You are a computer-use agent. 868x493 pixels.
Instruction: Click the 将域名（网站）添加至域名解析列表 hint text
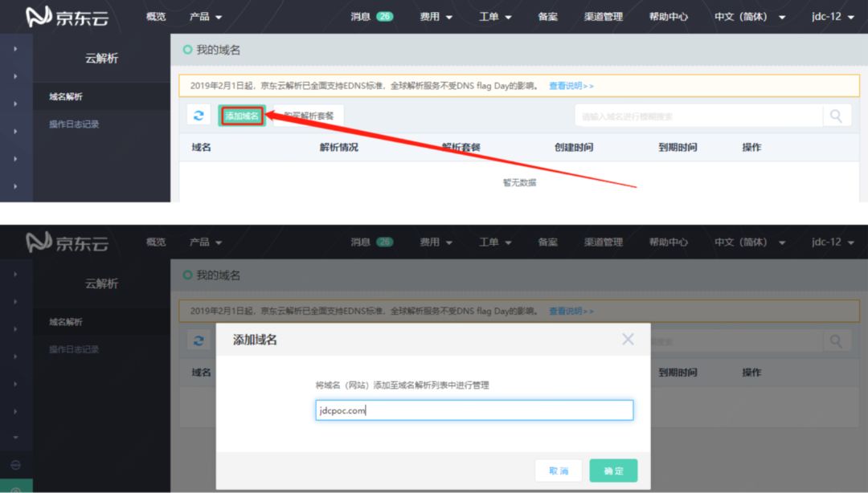(x=403, y=385)
